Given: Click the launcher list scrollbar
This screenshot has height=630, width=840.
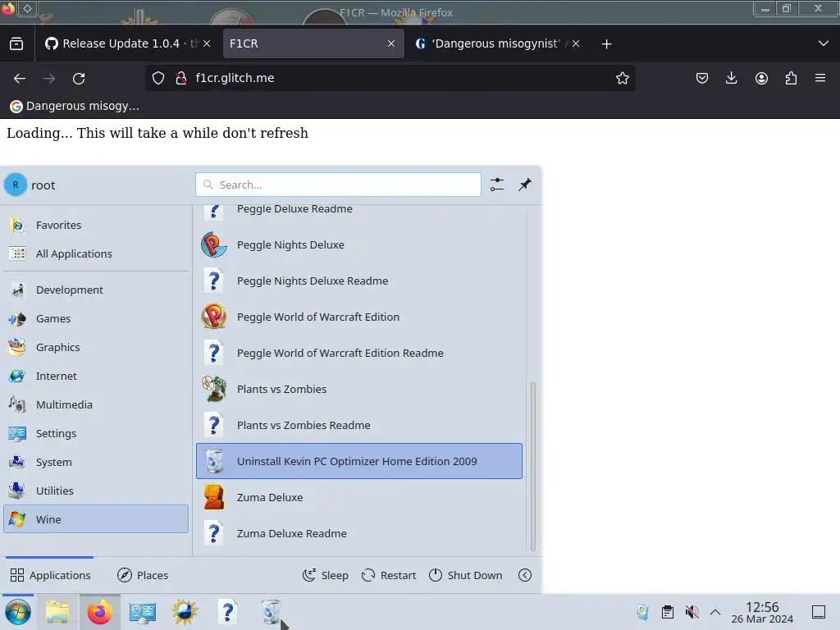Looking at the screenshot, I should pos(532,466).
